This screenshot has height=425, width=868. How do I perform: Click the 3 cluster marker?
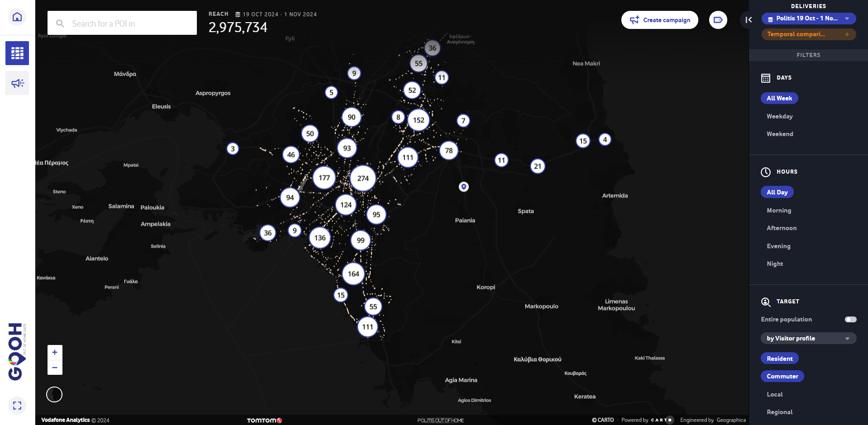[233, 149]
